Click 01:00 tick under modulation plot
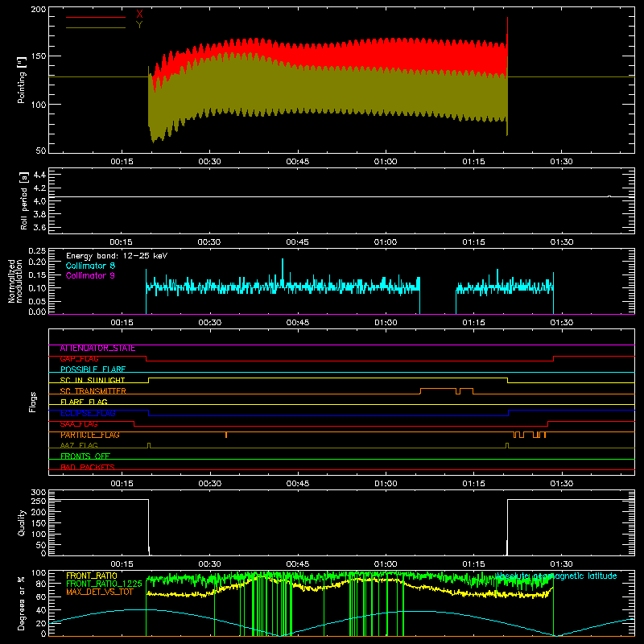Viewport: 644px width, 644px height. point(386,323)
